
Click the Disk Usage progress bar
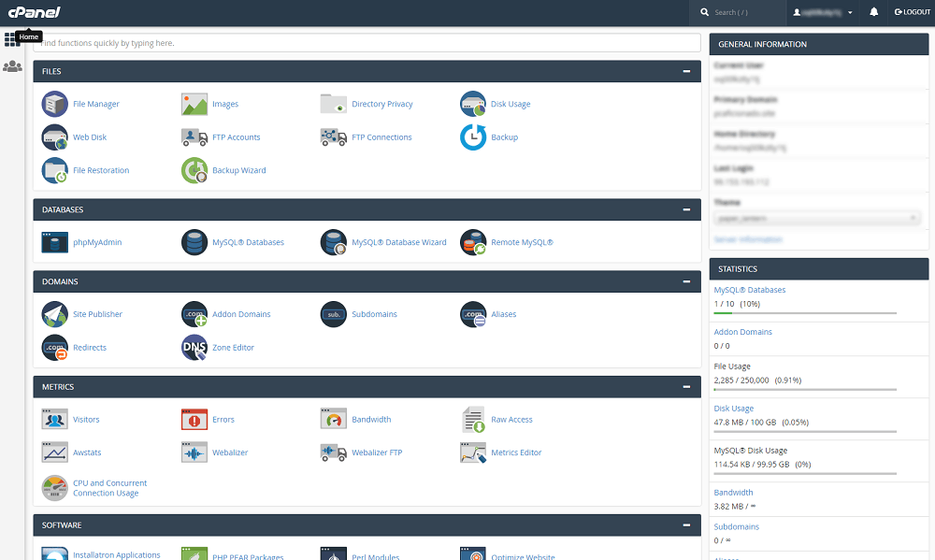805,432
